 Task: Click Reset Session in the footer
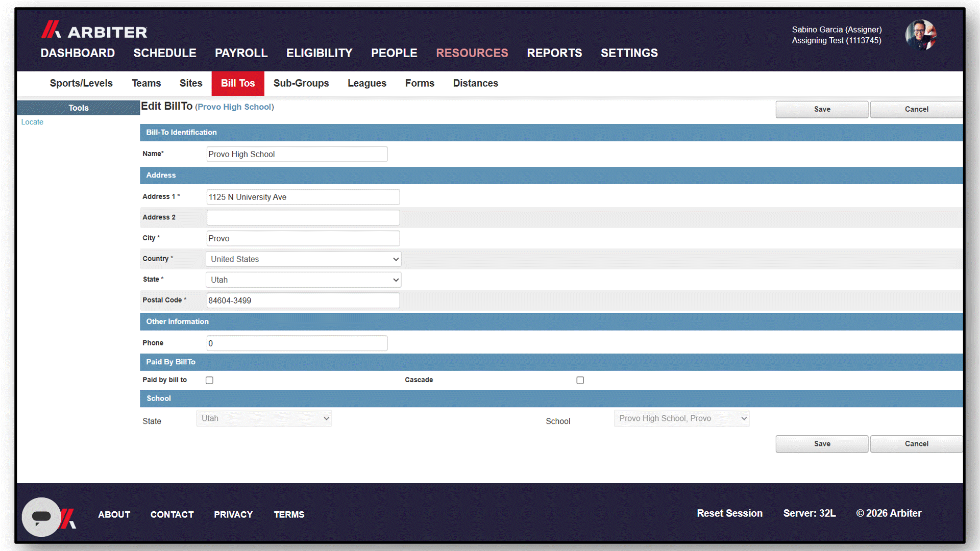(x=729, y=513)
